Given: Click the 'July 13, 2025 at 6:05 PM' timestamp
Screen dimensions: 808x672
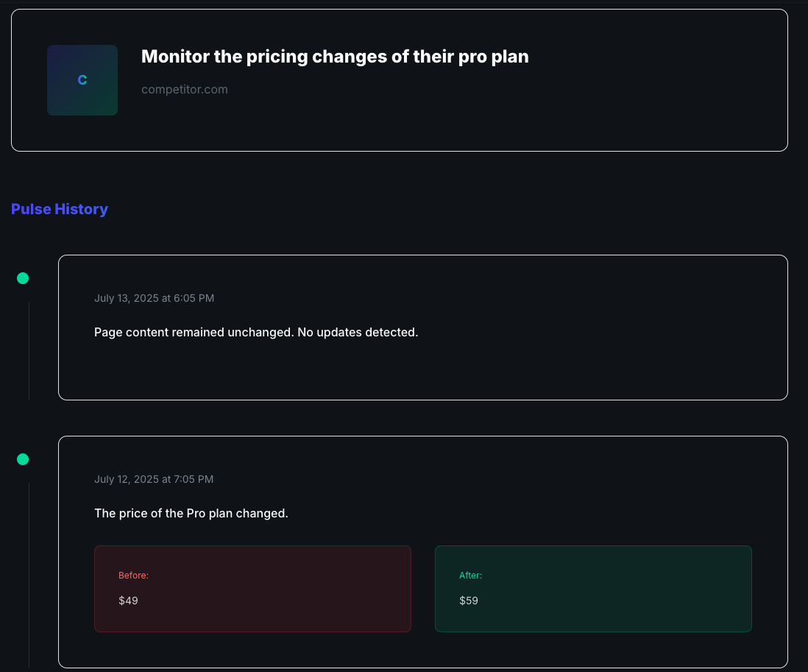Looking at the screenshot, I should click(x=154, y=298).
